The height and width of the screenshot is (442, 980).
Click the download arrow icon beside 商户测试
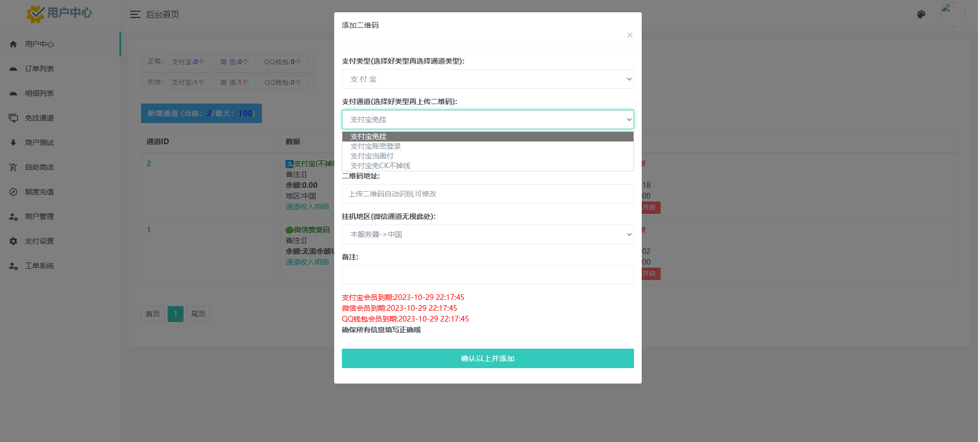pyautogui.click(x=13, y=143)
